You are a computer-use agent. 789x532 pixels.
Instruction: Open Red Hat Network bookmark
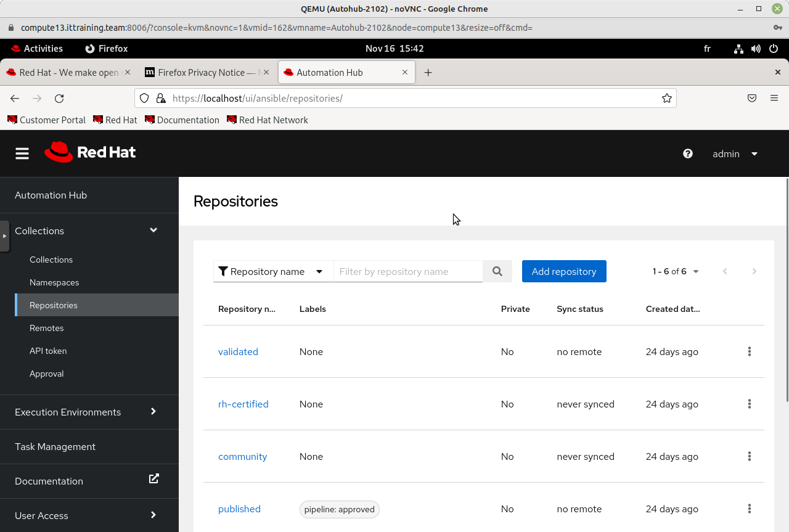click(x=268, y=120)
